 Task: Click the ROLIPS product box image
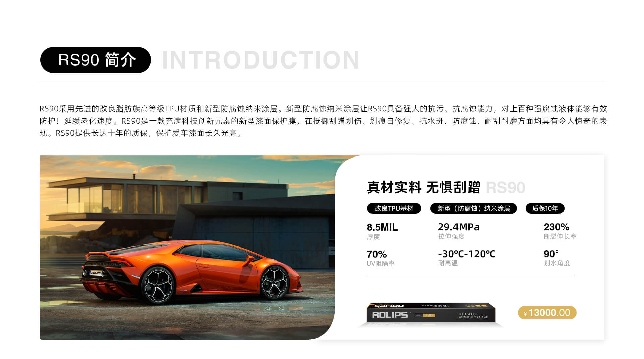click(431, 315)
